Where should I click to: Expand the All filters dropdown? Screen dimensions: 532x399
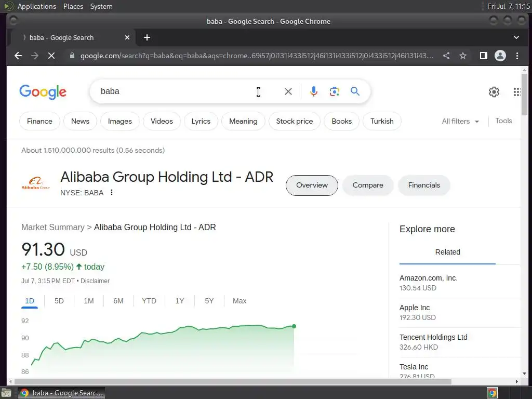pyautogui.click(x=460, y=121)
